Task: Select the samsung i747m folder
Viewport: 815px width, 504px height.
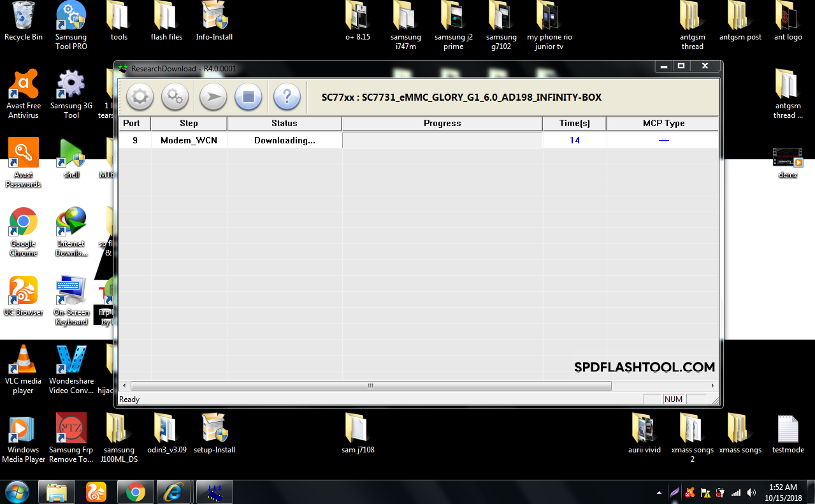Action: coord(406,26)
